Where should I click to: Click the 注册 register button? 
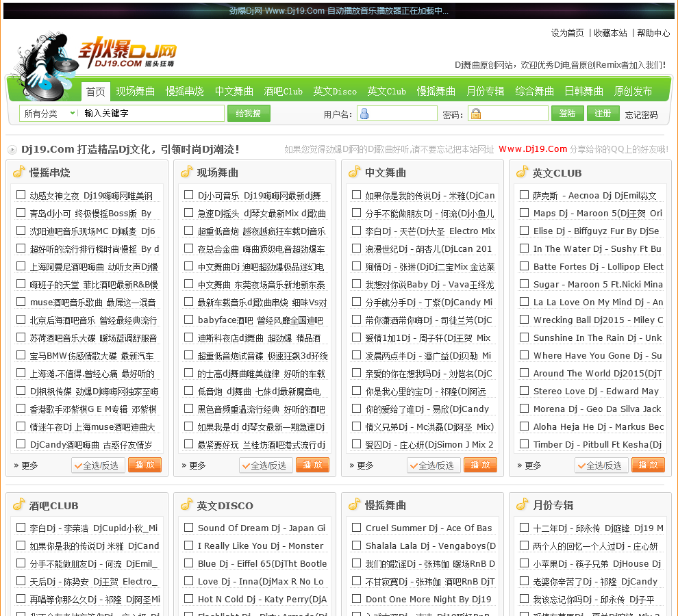pos(603,113)
